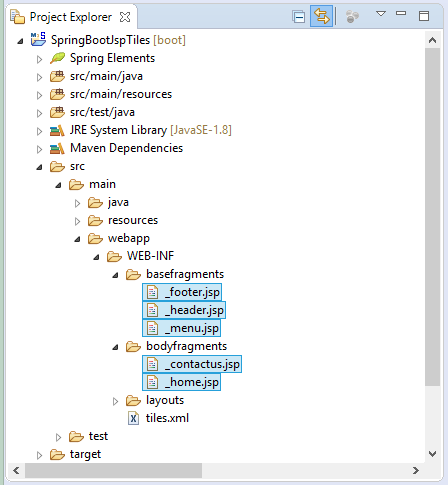Click the Maven Dependencies library icon
Viewport: 448px width, 485px height.
pos(57,148)
